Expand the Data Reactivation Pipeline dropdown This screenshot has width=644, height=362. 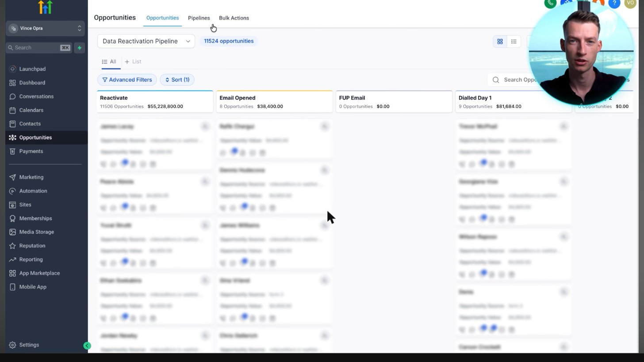[146, 41]
